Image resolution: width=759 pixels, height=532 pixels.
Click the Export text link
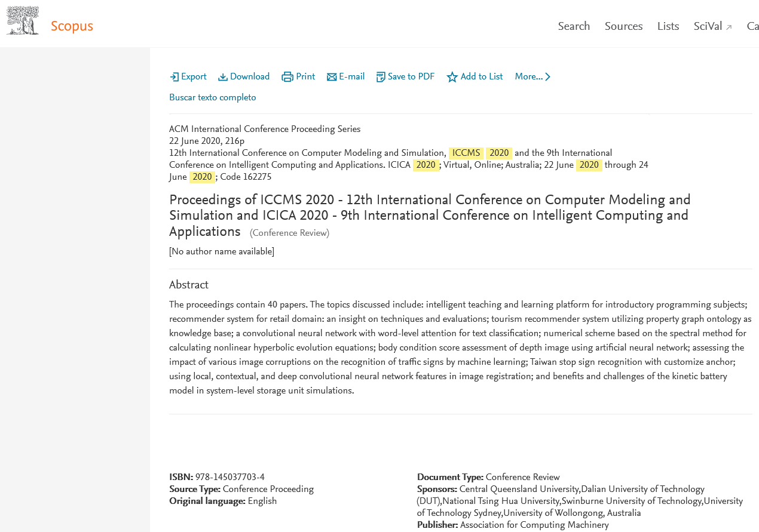[x=194, y=76]
